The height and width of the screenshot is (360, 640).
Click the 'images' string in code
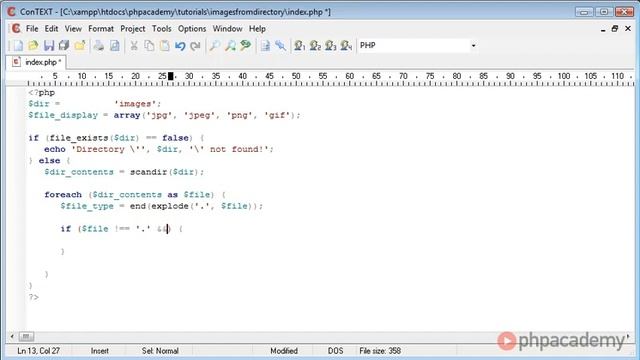tap(136, 104)
